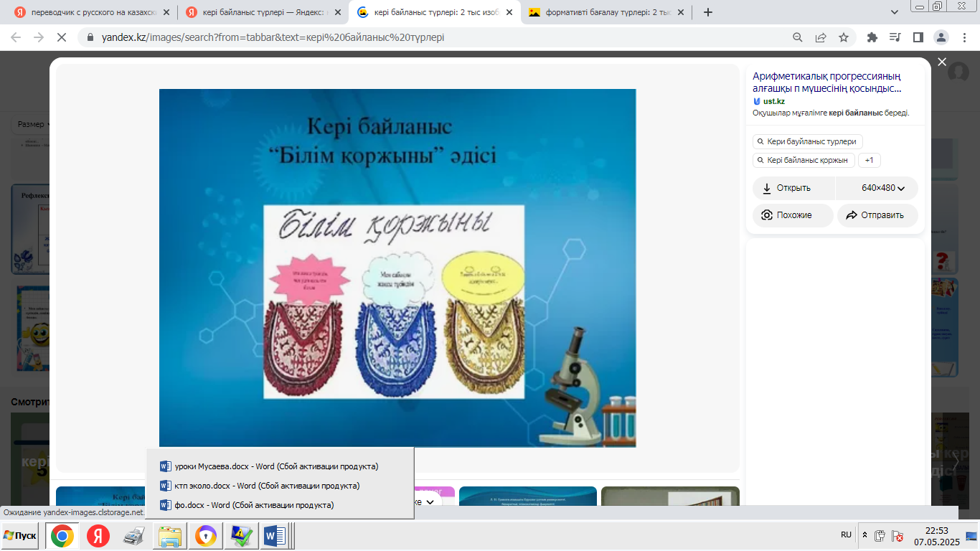Open the purple padlock app taskbar icon

pyautogui.click(x=206, y=536)
